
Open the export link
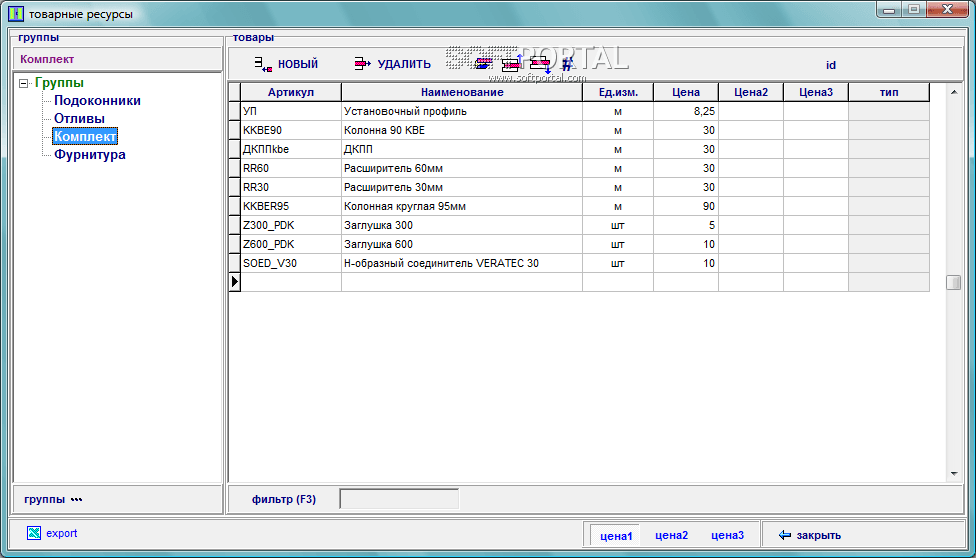click(62, 533)
